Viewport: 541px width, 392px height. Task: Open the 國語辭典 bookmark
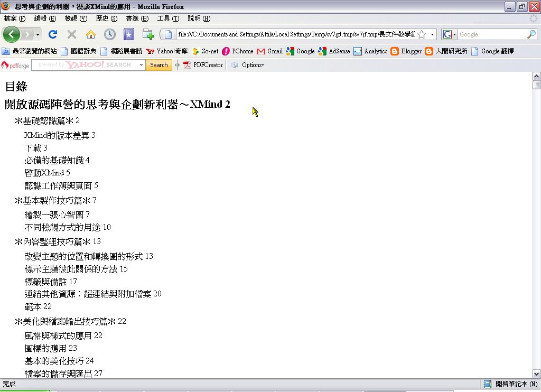(79, 51)
